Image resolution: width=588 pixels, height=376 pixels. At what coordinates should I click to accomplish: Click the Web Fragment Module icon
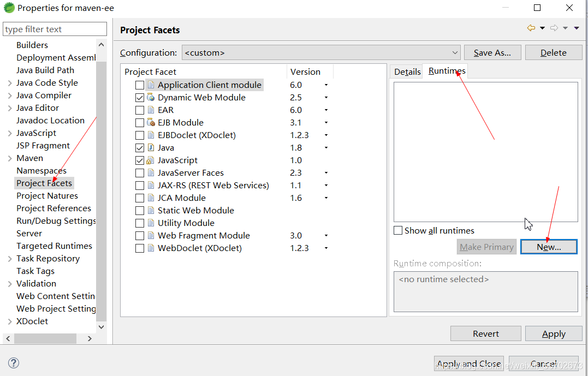tap(151, 236)
